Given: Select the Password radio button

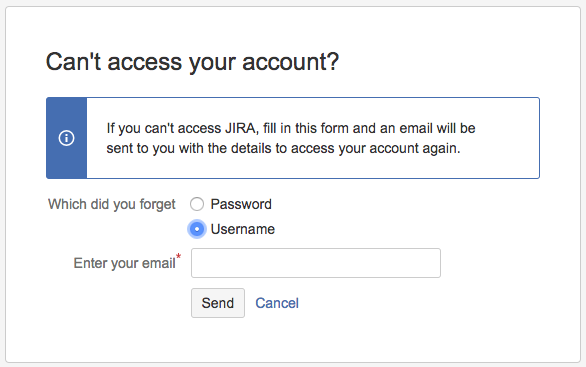Looking at the screenshot, I should (x=197, y=204).
